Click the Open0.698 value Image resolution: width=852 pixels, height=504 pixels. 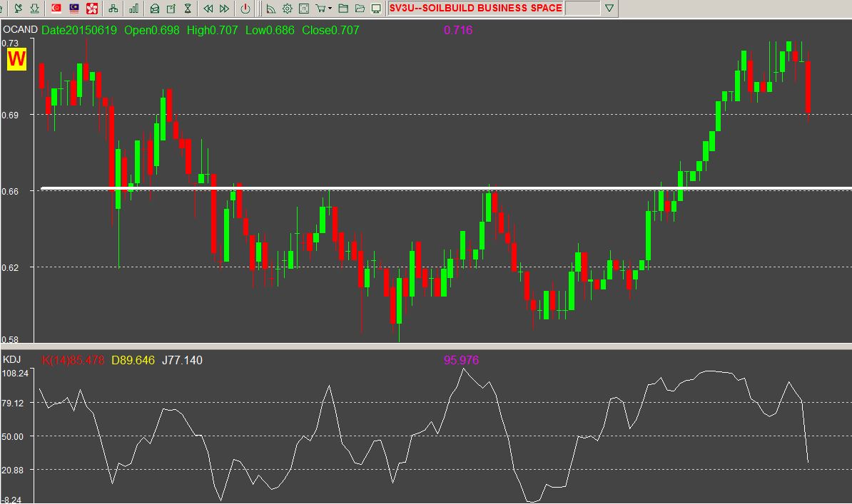coord(151,31)
